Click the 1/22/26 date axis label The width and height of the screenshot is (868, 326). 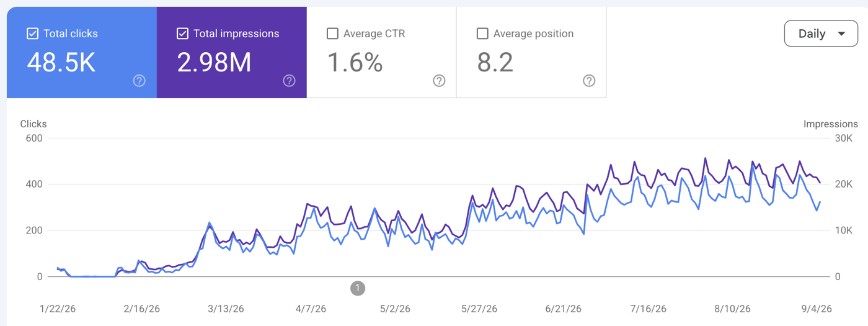coord(57,309)
